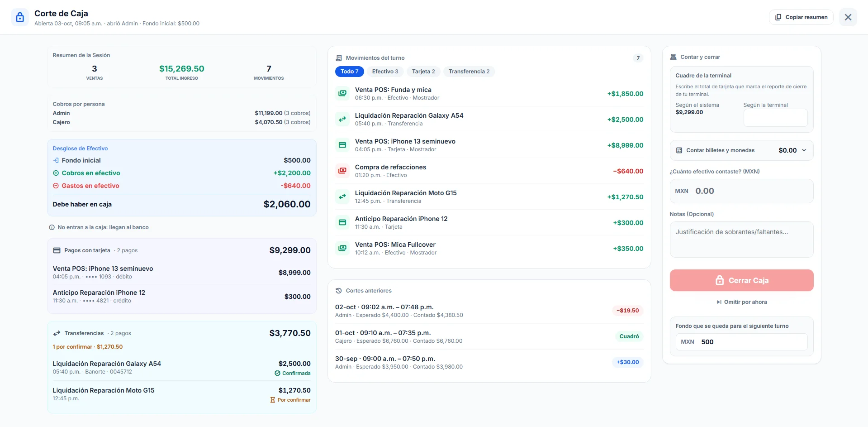Switch to the Tarjeta 2 filter
Viewport: 868px width, 427px height.
423,72
